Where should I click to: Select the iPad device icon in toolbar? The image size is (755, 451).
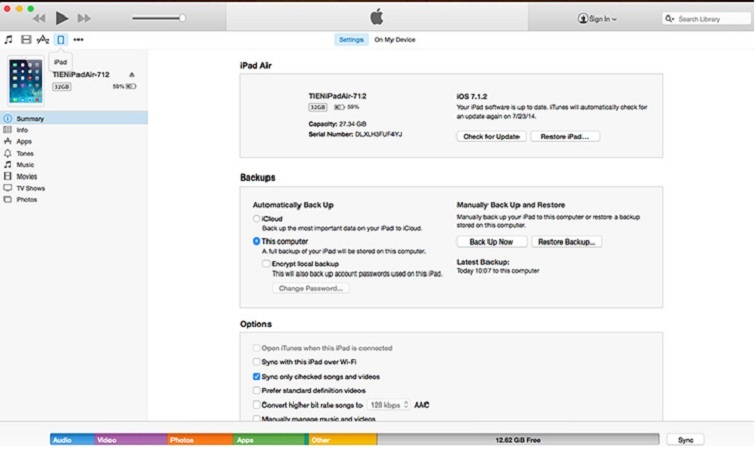(x=60, y=40)
